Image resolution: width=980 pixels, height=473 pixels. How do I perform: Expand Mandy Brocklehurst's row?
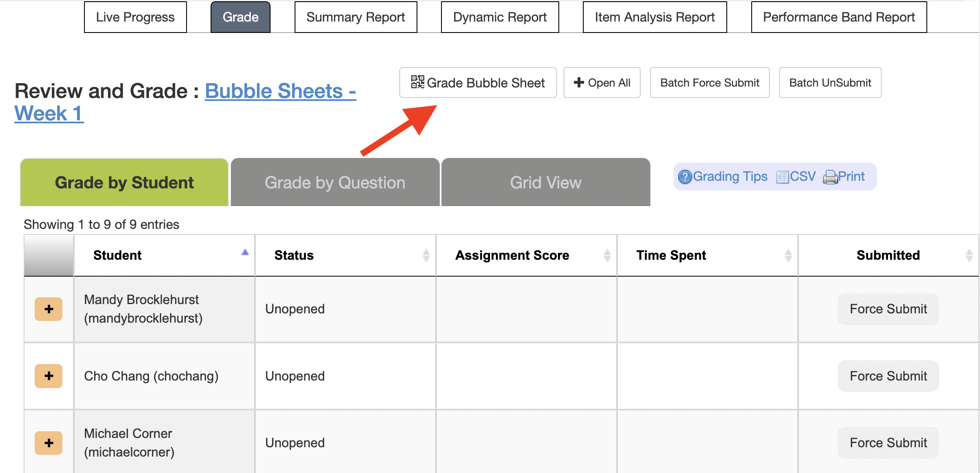[49, 309]
